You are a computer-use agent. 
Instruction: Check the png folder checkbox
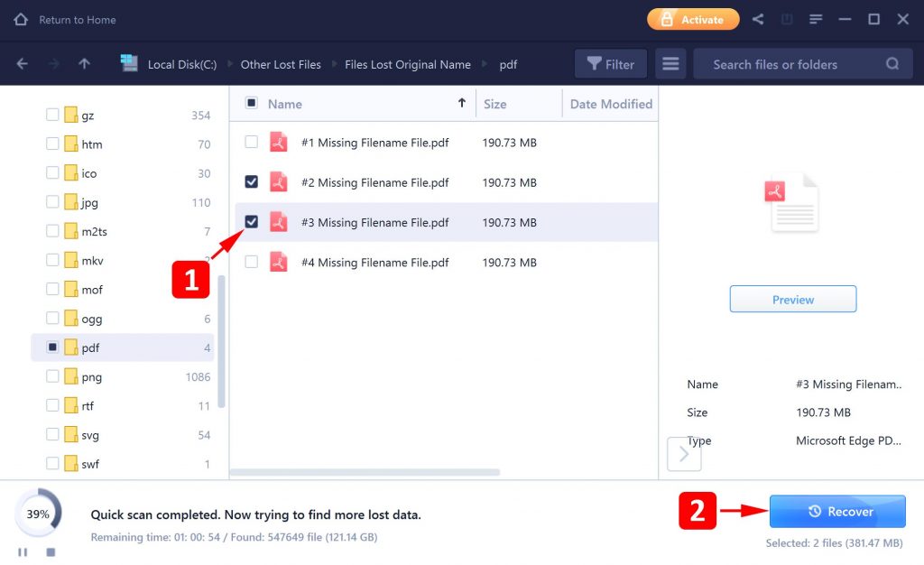tap(51, 376)
